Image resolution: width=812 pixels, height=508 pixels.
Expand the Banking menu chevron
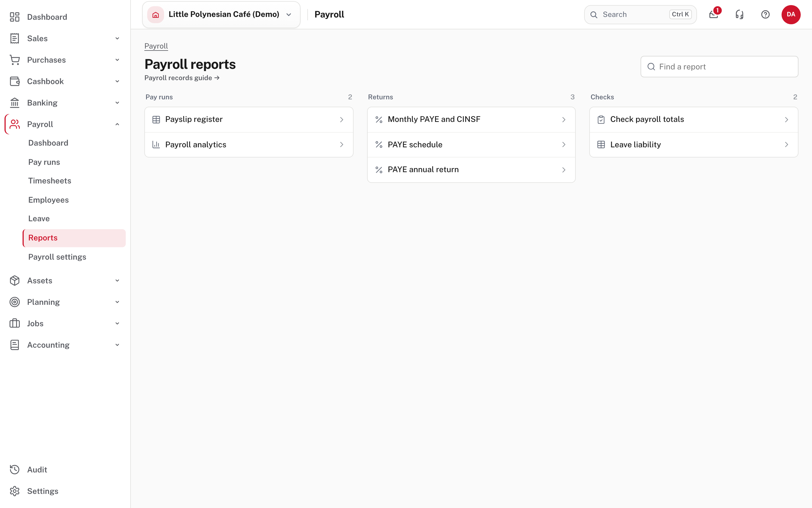(x=117, y=103)
